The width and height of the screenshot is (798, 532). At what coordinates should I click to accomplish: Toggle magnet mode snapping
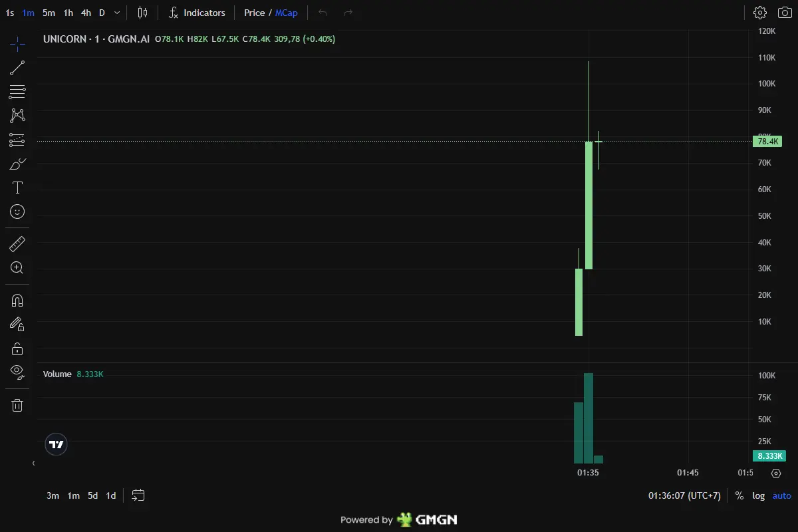click(17, 300)
